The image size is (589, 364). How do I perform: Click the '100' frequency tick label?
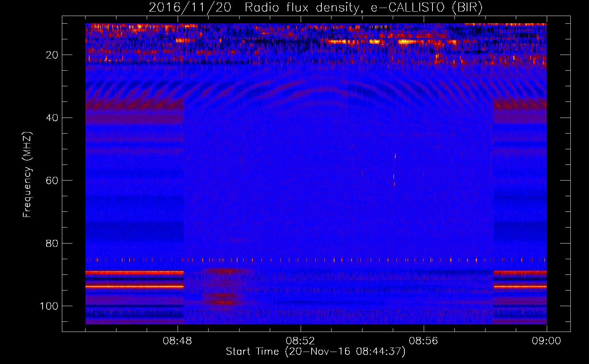coord(49,306)
